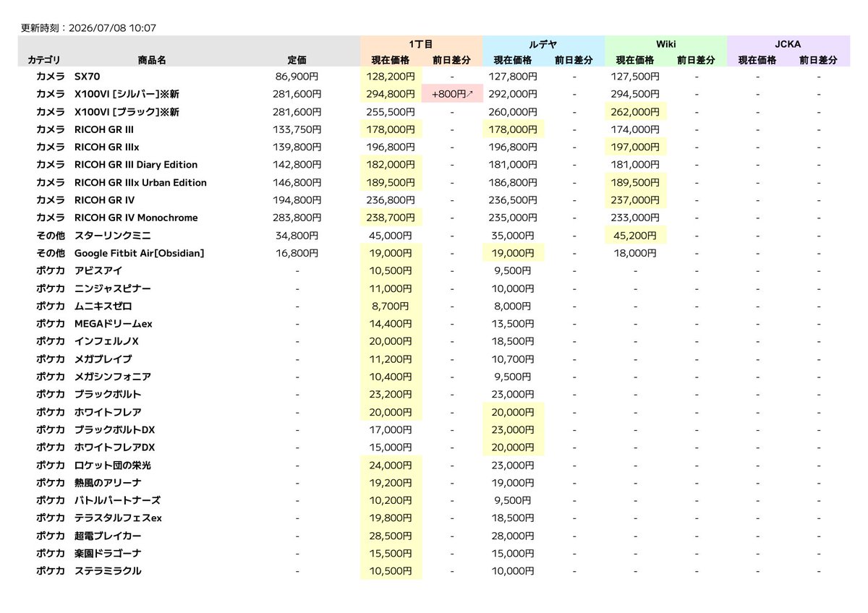Click the 19,800円 price cell
868x613 pixels.
point(391,519)
